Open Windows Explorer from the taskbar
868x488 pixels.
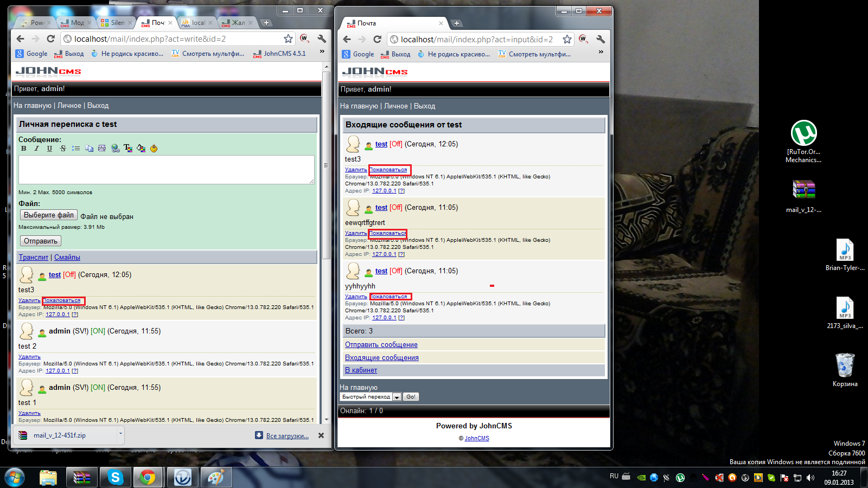(x=48, y=478)
